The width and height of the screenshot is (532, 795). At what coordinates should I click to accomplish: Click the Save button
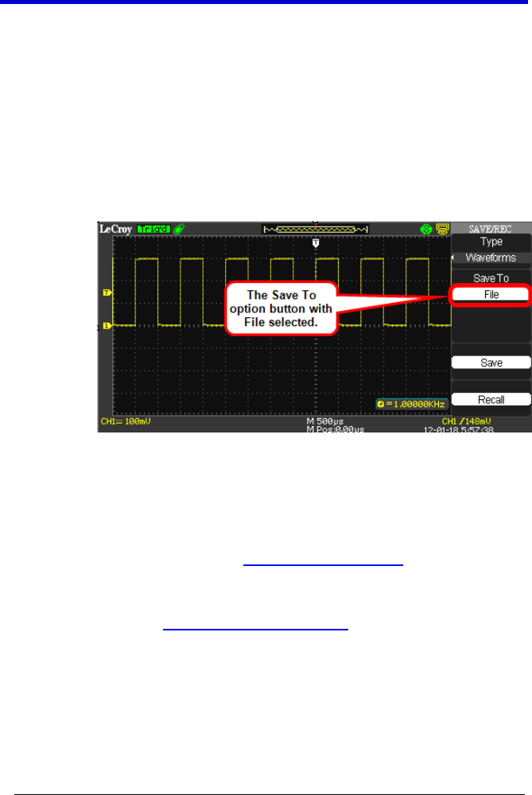(x=491, y=363)
